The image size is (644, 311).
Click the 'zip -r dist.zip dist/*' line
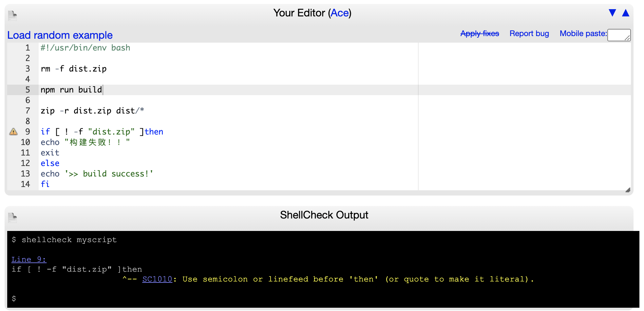(x=92, y=111)
